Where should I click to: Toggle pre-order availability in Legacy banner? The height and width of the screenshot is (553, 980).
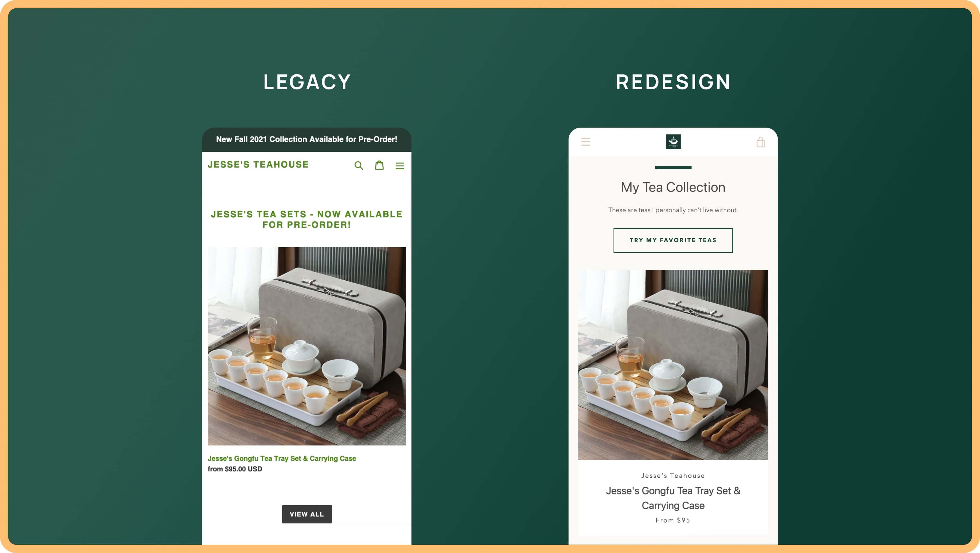click(307, 139)
